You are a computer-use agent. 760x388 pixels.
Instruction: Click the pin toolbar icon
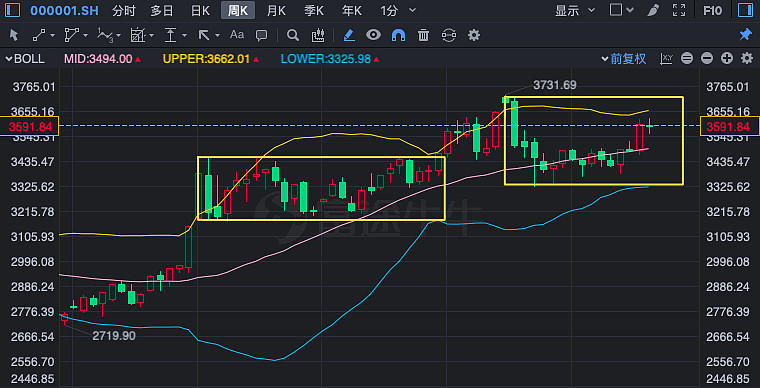click(745, 35)
